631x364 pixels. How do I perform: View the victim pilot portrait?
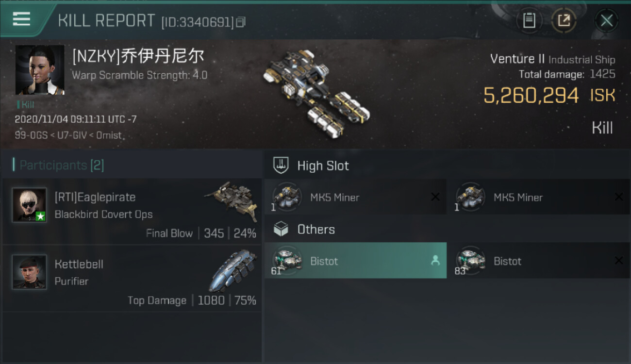(x=40, y=70)
